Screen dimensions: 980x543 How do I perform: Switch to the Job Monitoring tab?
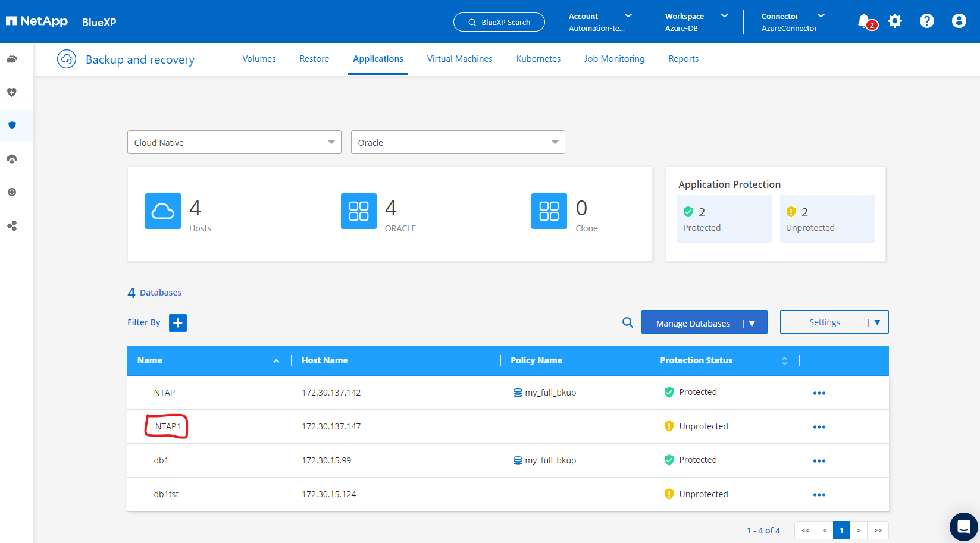(614, 59)
